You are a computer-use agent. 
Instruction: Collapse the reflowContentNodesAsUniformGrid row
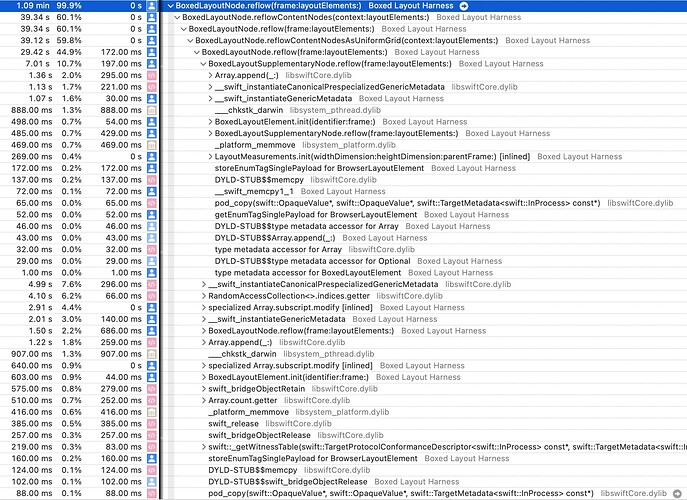click(190, 41)
